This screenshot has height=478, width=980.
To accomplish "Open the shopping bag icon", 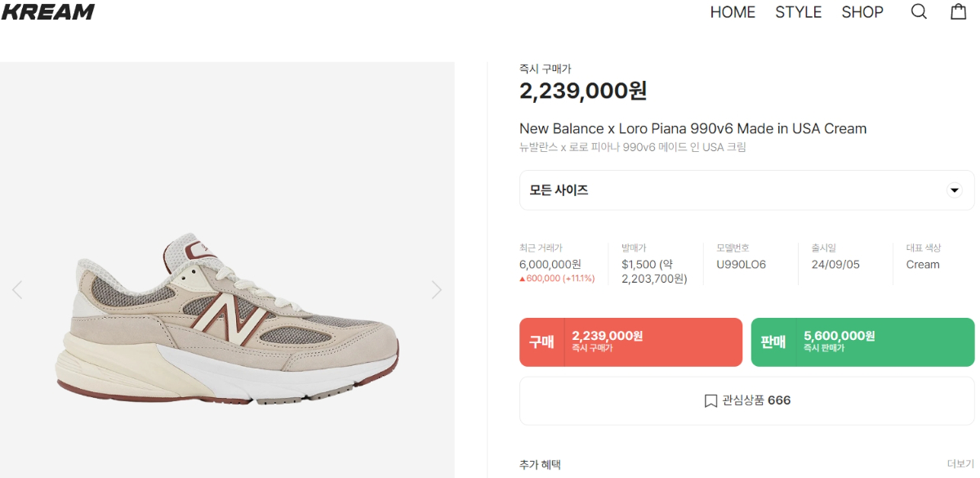I will click(x=959, y=12).
